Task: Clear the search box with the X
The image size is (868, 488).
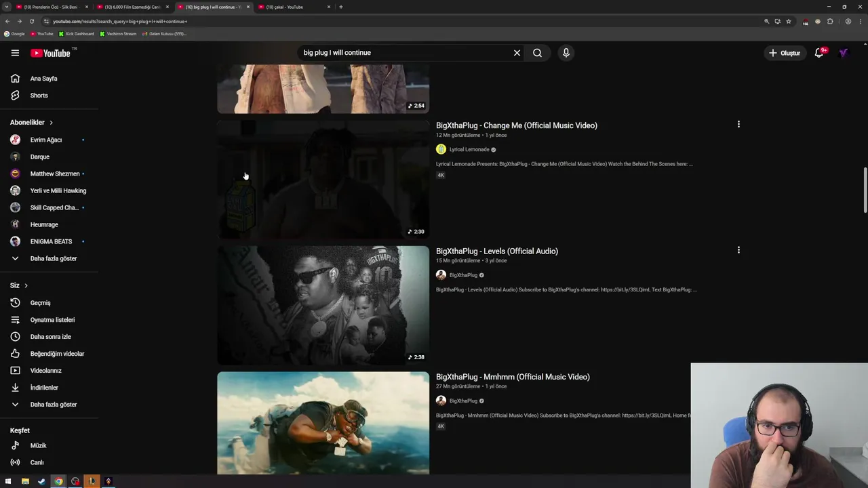Action: [x=517, y=53]
